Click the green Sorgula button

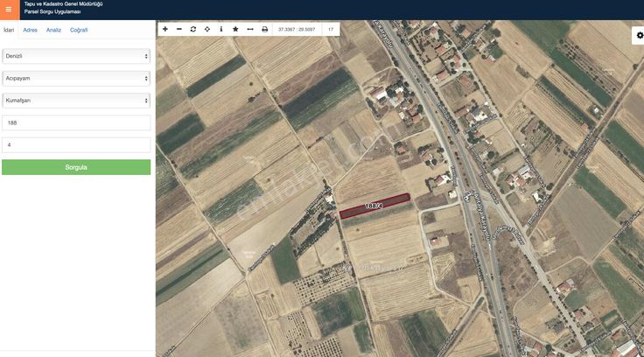(x=76, y=167)
